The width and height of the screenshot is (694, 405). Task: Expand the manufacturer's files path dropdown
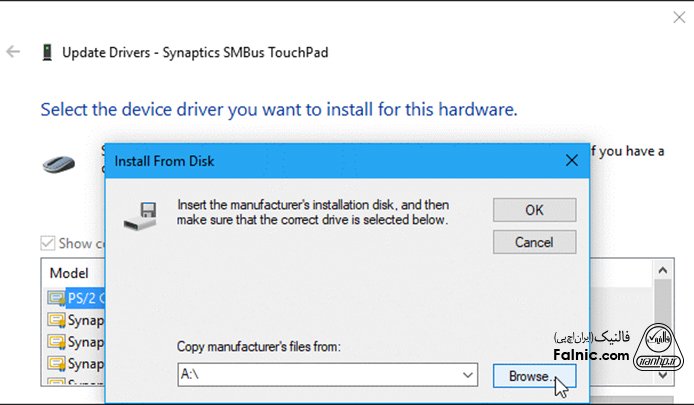(468, 375)
